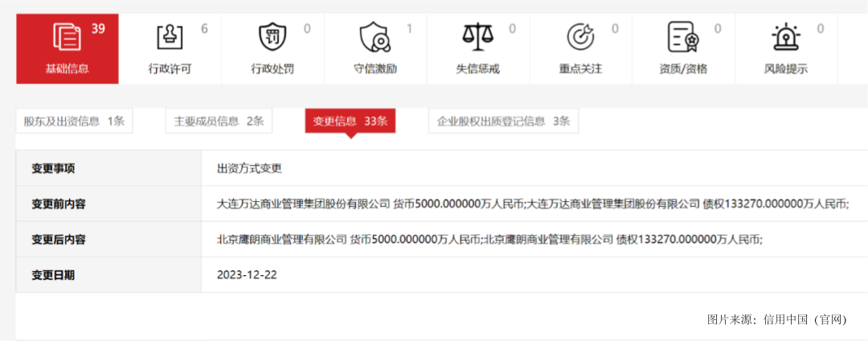Select 企业股权出质登记信息 3条 sub-tab
The width and height of the screenshot is (868, 341).
503,121
